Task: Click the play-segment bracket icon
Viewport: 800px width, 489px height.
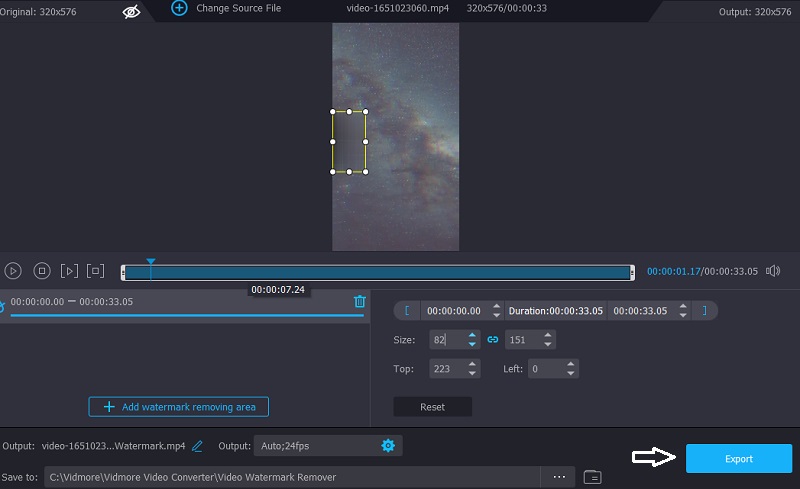Action: (69, 271)
